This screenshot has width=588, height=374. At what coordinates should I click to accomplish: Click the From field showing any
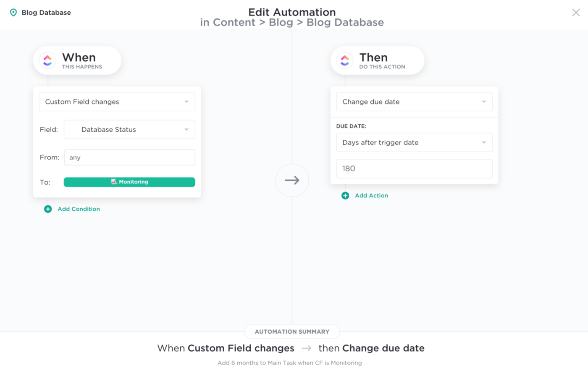pyautogui.click(x=129, y=157)
